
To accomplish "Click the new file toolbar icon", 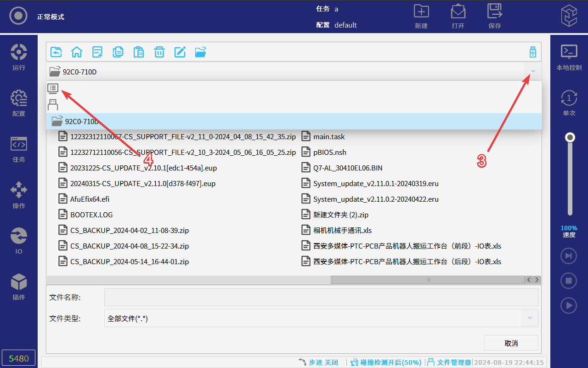I will click(97, 52).
